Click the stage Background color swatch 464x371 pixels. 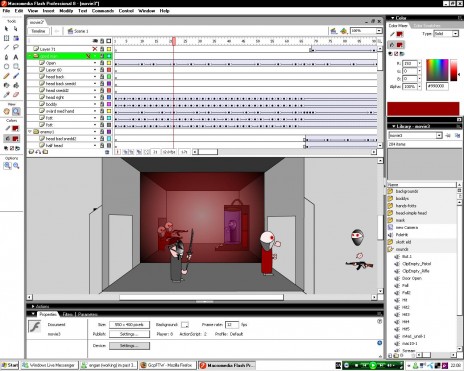tap(185, 325)
